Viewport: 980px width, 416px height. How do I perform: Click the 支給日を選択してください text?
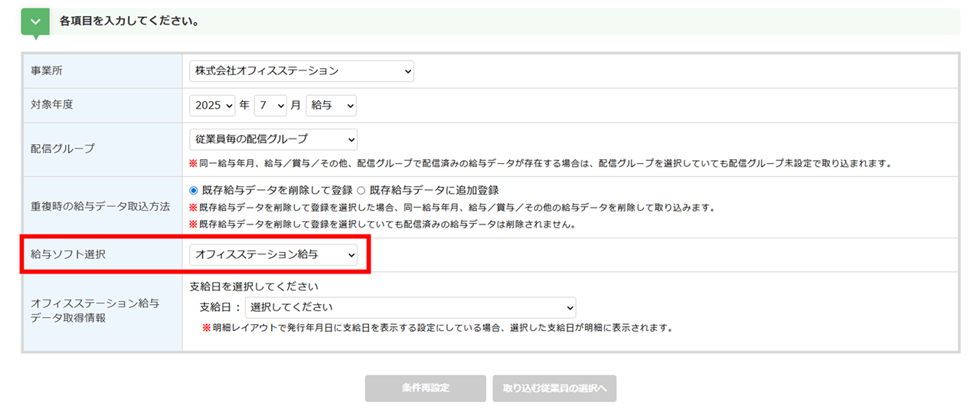point(254,287)
